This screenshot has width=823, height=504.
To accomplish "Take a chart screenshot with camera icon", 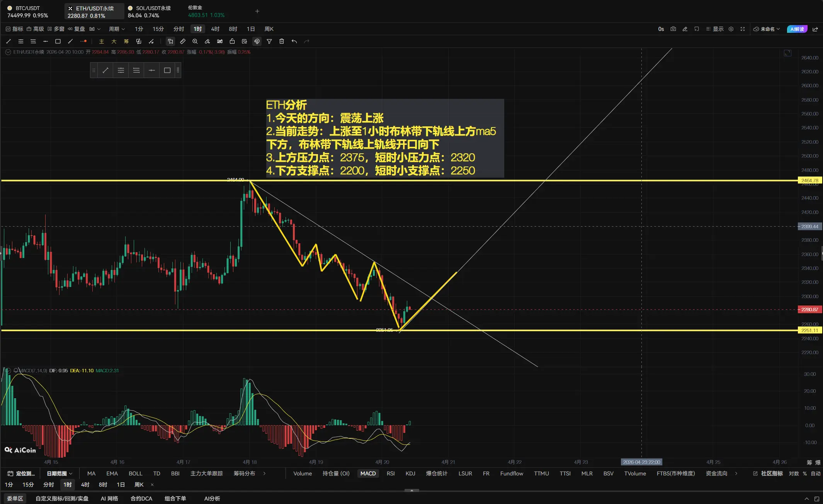I will click(673, 29).
